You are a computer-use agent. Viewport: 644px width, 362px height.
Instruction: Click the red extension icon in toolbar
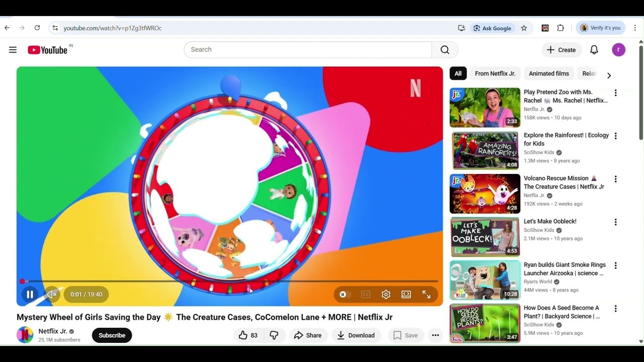pos(545,28)
